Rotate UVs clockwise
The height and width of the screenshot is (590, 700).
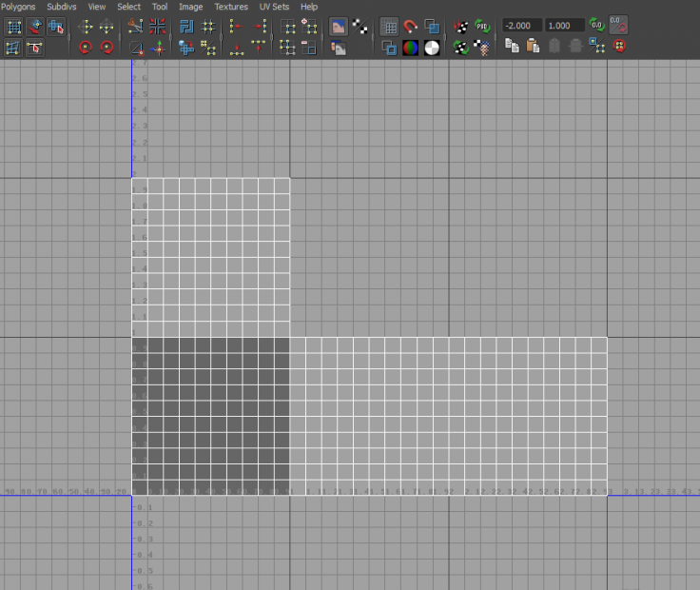pos(107,47)
